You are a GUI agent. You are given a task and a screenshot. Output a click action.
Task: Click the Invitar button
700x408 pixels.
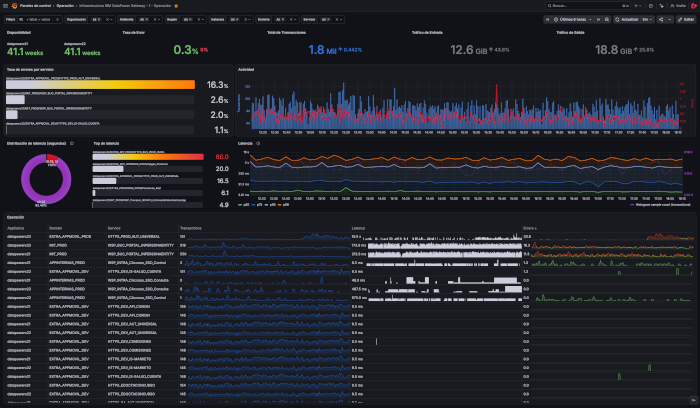pos(678,6)
